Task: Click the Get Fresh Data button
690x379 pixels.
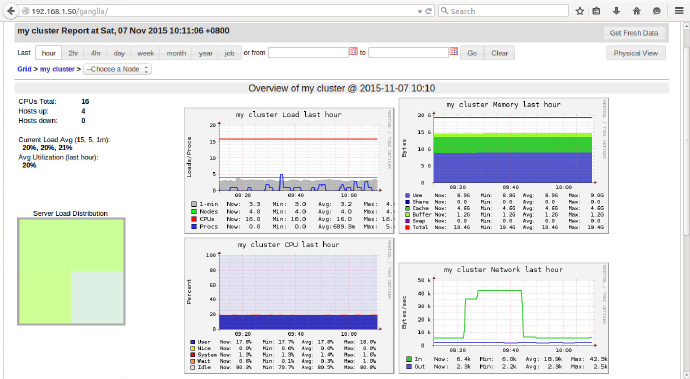Action: pyautogui.click(x=634, y=33)
